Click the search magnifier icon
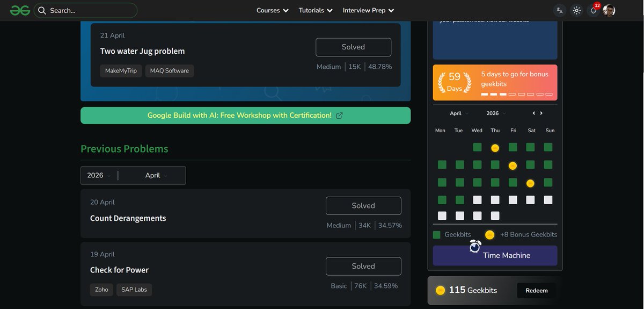 (x=42, y=10)
